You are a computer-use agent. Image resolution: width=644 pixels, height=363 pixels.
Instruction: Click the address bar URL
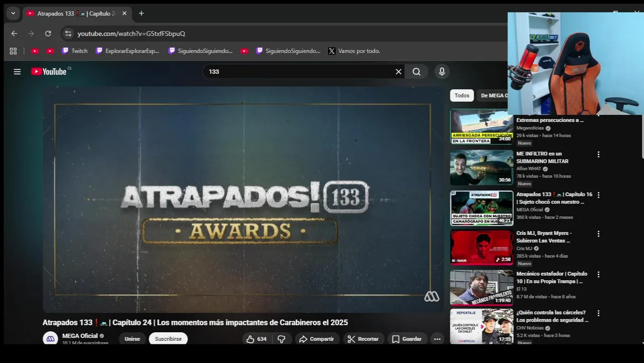tap(132, 34)
